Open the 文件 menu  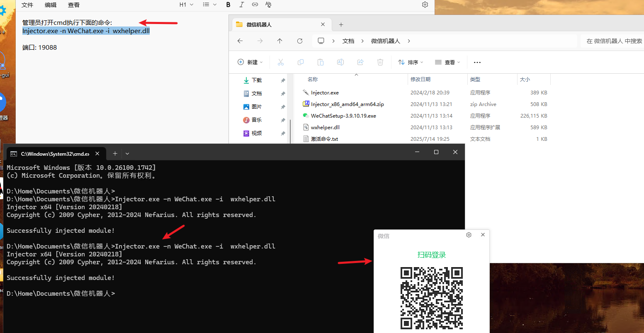pyautogui.click(x=27, y=5)
